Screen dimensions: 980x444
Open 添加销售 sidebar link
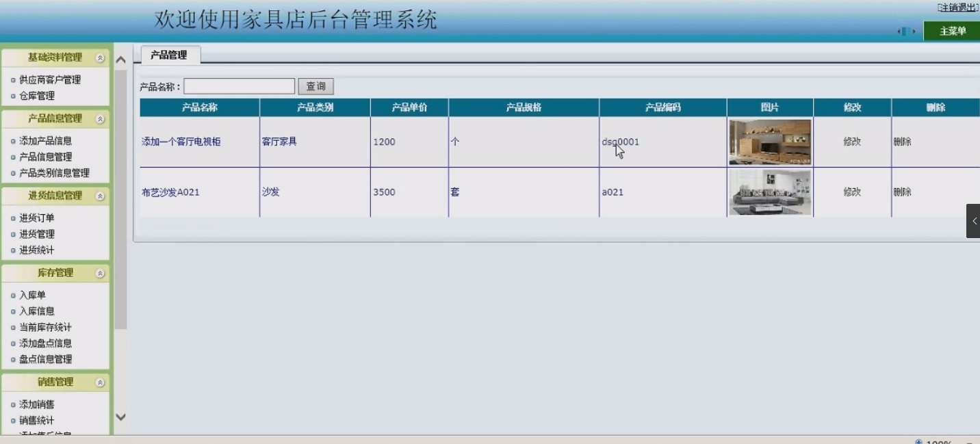pos(36,404)
